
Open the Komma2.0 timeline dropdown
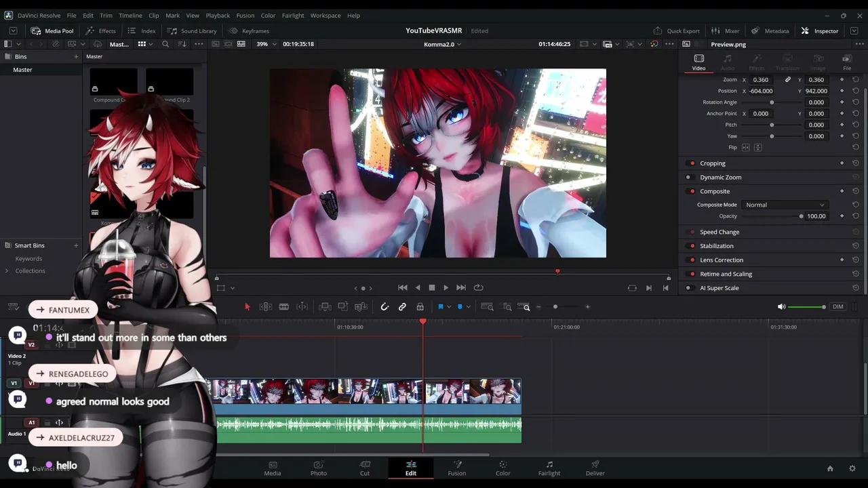pos(442,44)
